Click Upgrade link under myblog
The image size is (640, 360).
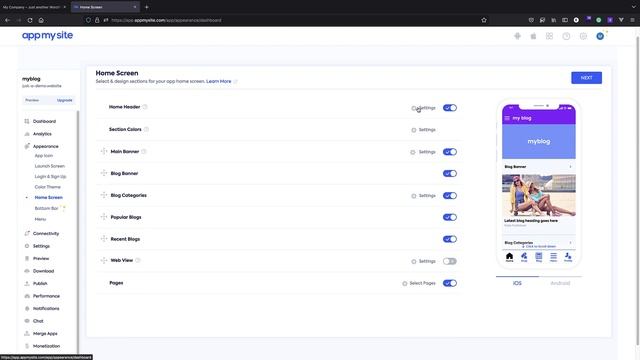(x=64, y=100)
